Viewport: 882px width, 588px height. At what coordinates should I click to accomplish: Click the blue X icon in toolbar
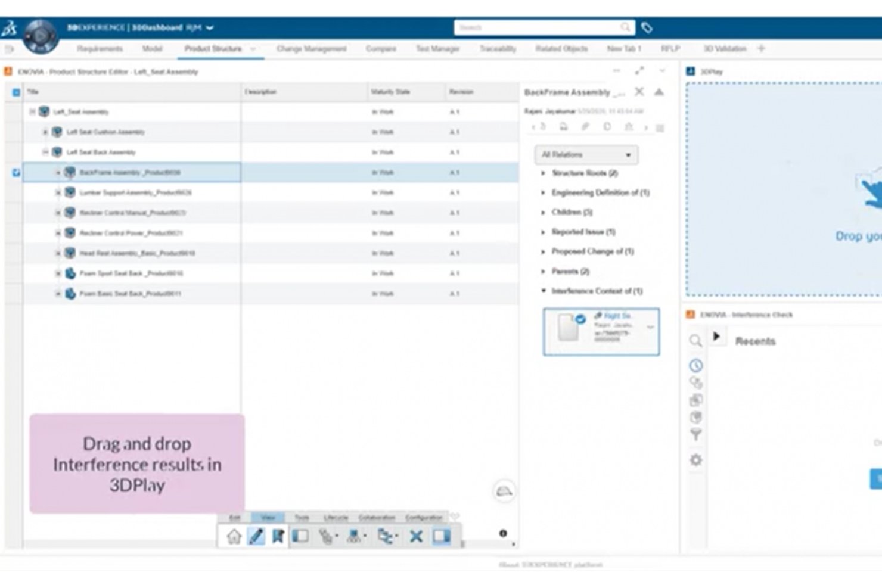[416, 536]
